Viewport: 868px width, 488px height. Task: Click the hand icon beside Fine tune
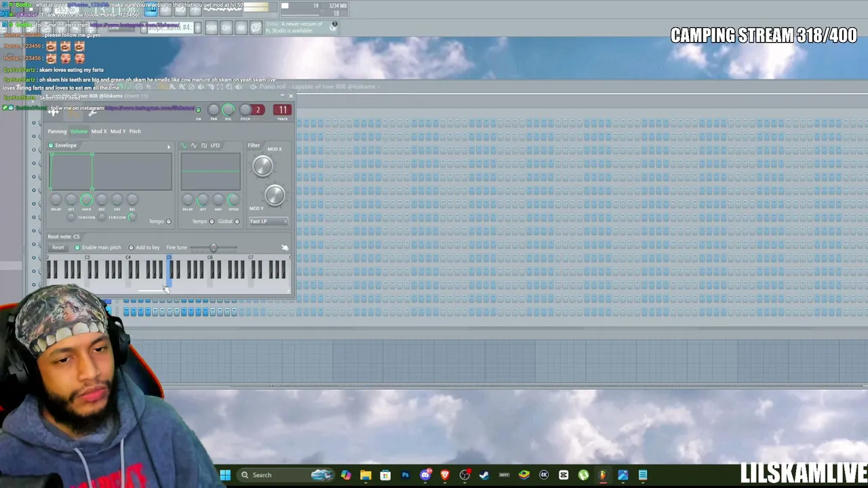tap(285, 247)
